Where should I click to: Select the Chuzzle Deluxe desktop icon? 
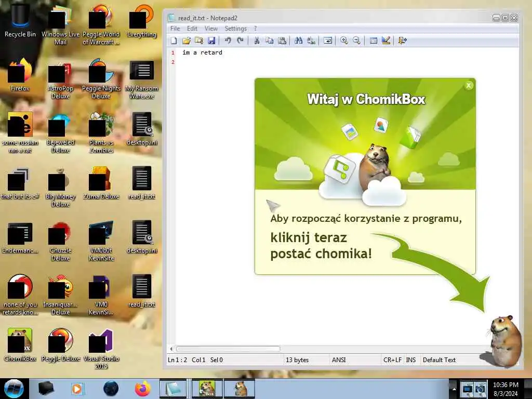click(x=60, y=241)
